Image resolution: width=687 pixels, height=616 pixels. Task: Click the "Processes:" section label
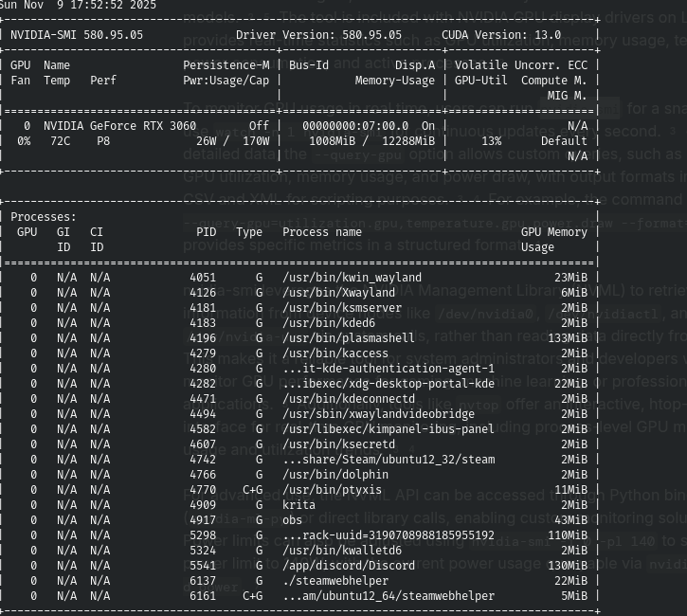click(44, 217)
